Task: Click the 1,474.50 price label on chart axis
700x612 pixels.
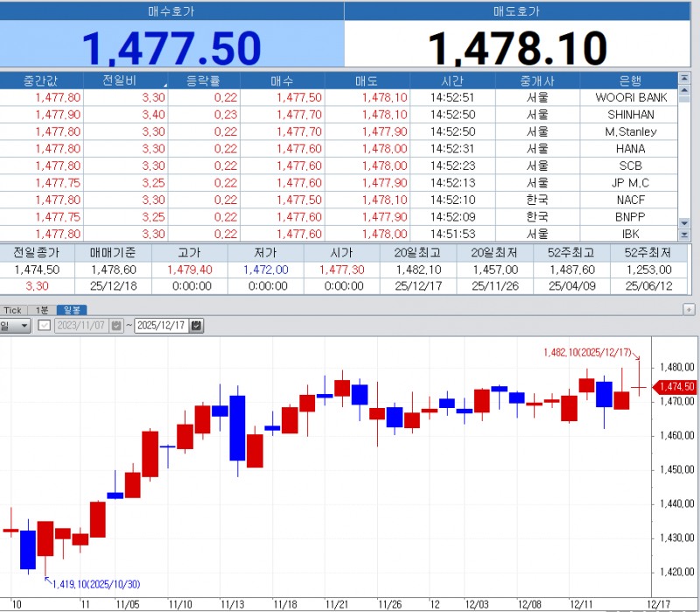Action: (676, 386)
